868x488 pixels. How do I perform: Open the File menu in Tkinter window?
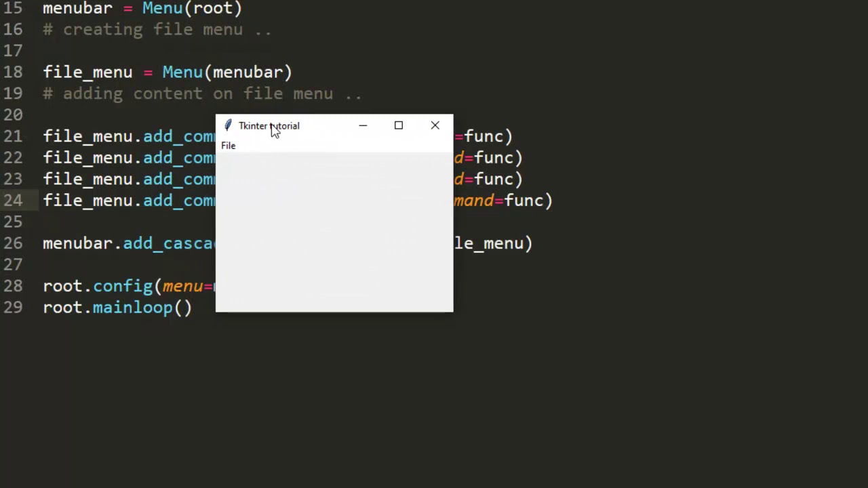[229, 146]
